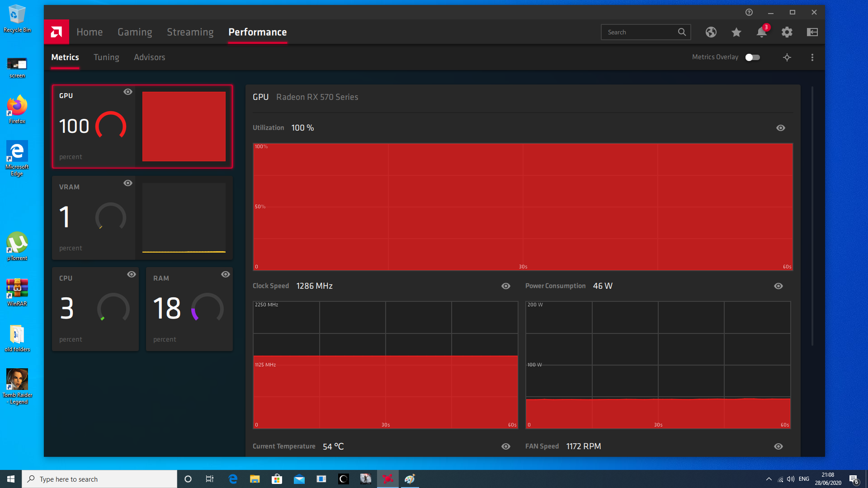Show hidden system tray icons
This screenshot has width=868, height=488.
tap(769, 479)
